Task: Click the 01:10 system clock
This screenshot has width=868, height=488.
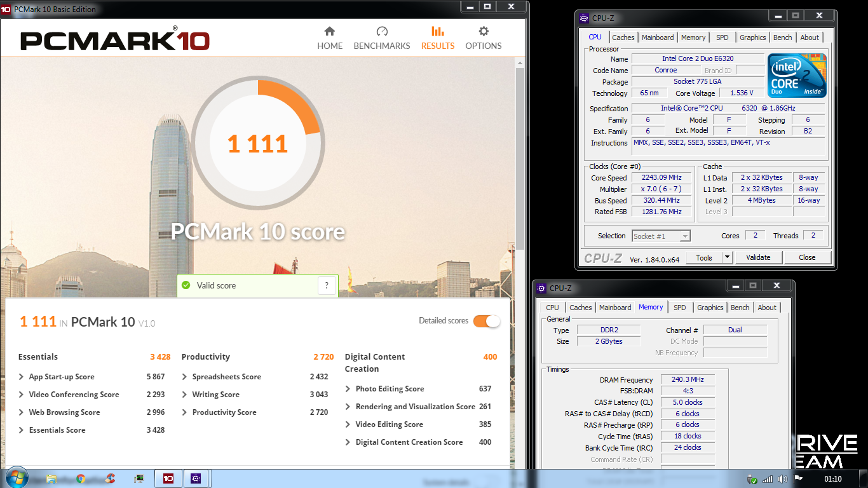Action: click(832, 479)
